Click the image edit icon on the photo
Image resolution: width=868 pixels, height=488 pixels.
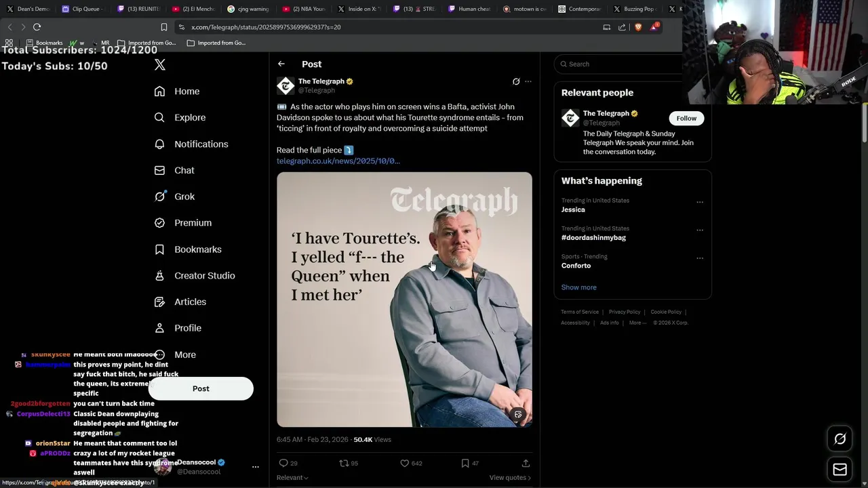518,414
